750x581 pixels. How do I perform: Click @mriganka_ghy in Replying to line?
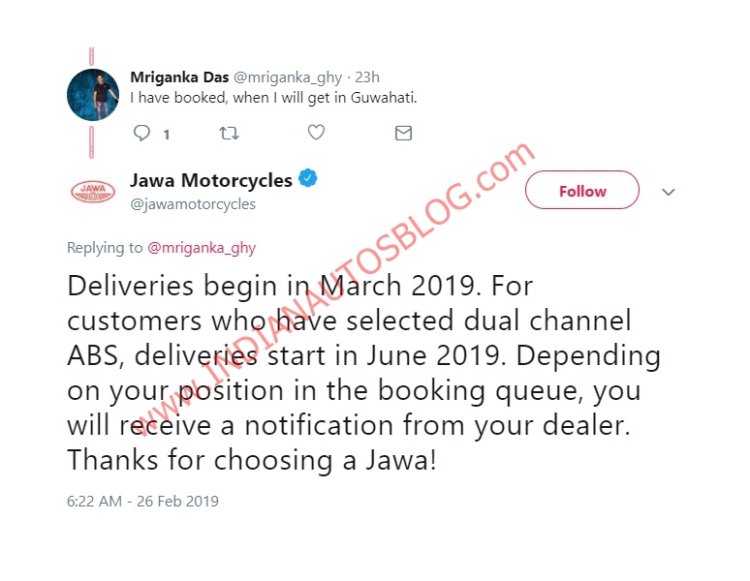pyautogui.click(x=201, y=248)
